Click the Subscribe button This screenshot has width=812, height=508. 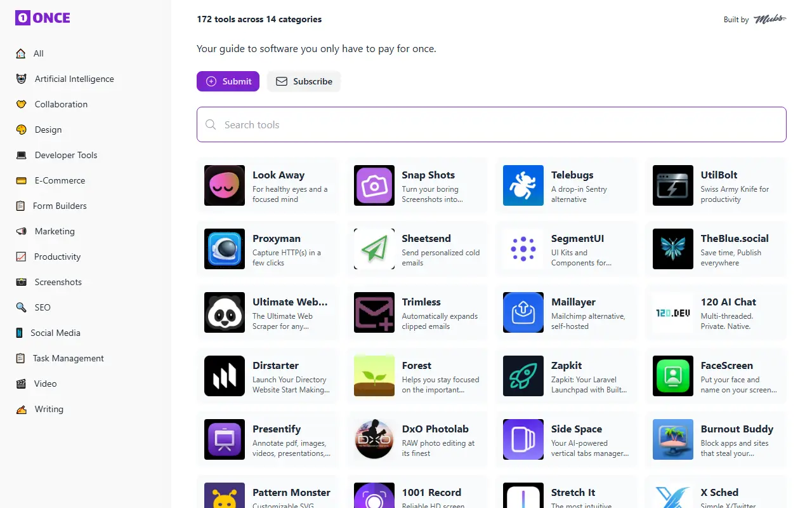pyautogui.click(x=304, y=81)
